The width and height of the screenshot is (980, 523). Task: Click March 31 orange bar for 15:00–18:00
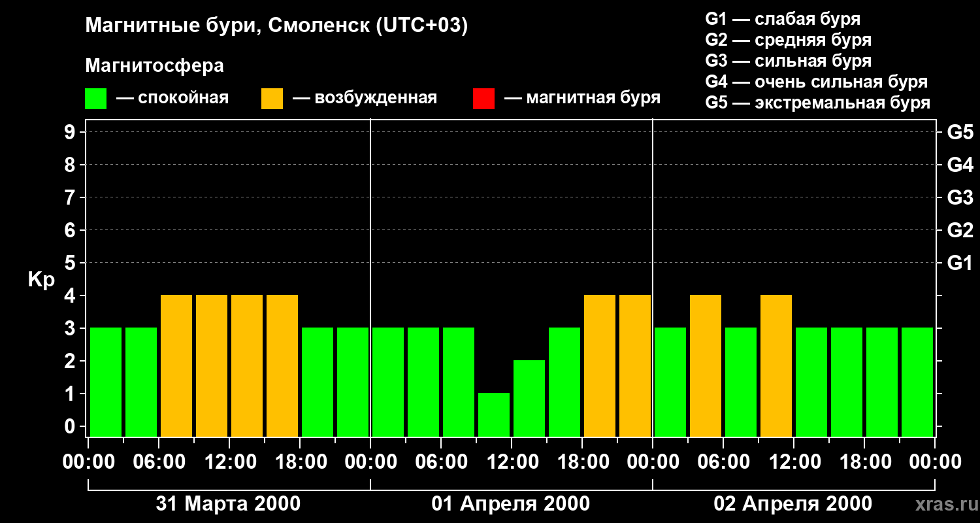(x=282, y=365)
